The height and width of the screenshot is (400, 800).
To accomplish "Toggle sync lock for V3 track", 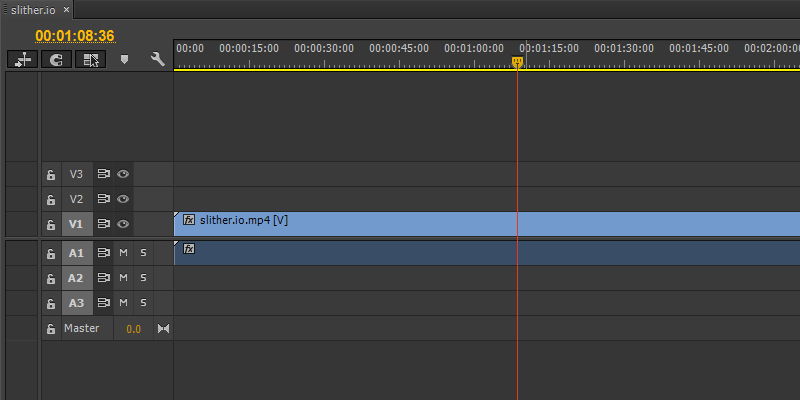I will click(x=104, y=174).
